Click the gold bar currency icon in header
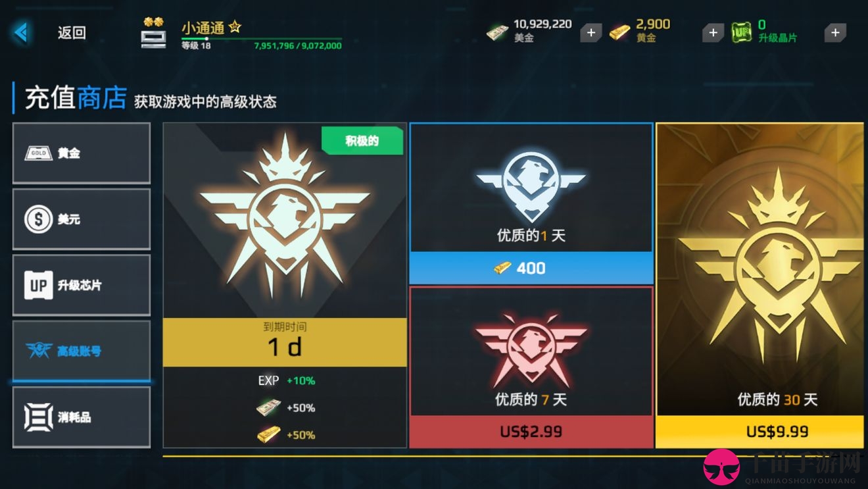The image size is (868, 489). pos(619,32)
